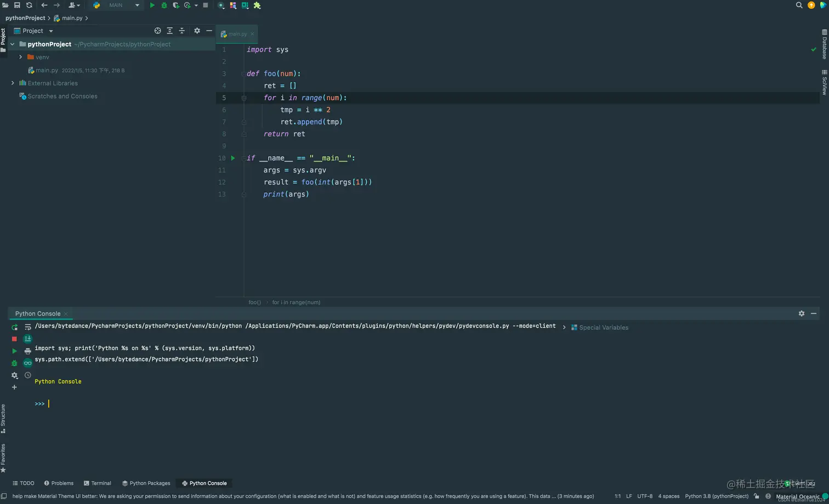Collapse the pythonProject root folder
Image resolution: width=829 pixels, height=504 pixels.
[12, 44]
